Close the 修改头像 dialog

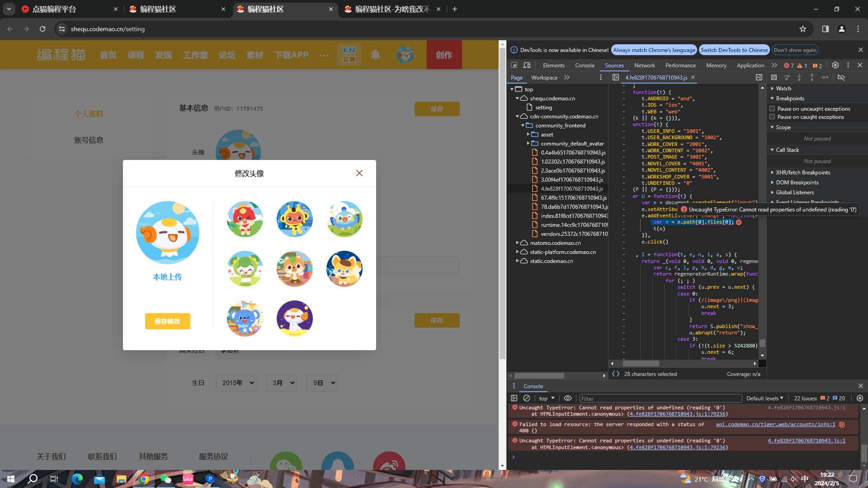(359, 173)
